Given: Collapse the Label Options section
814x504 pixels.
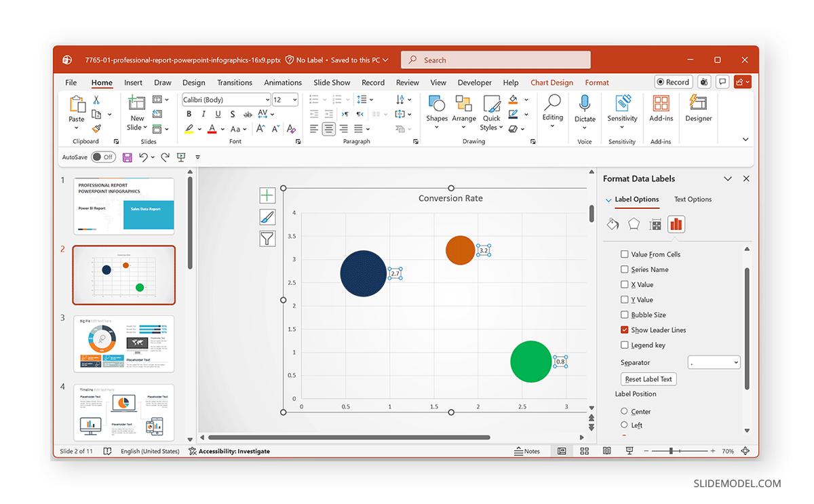Looking at the screenshot, I should (608, 200).
